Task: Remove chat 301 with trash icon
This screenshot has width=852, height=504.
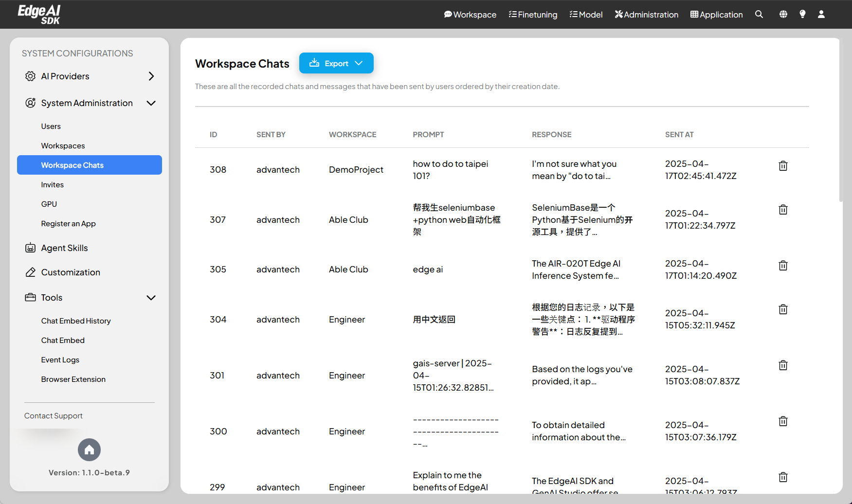Action: tap(783, 365)
